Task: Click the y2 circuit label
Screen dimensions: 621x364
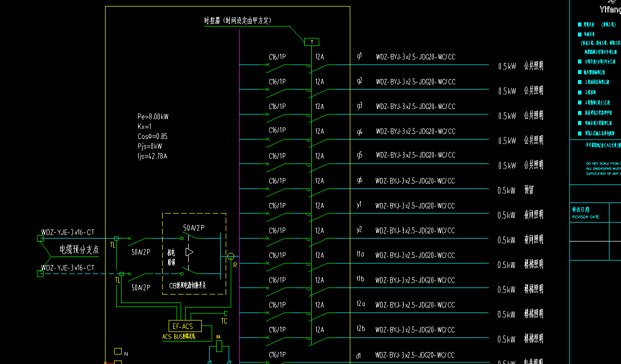Action: tap(359, 230)
